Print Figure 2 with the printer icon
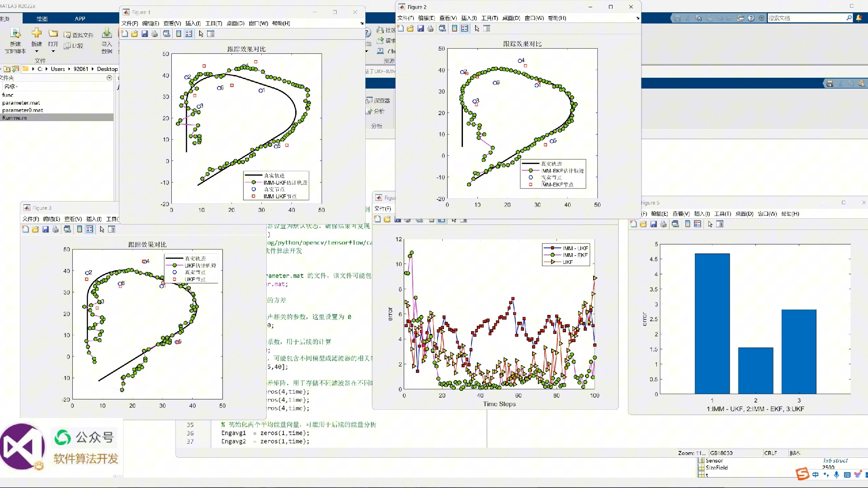 [430, 28]
